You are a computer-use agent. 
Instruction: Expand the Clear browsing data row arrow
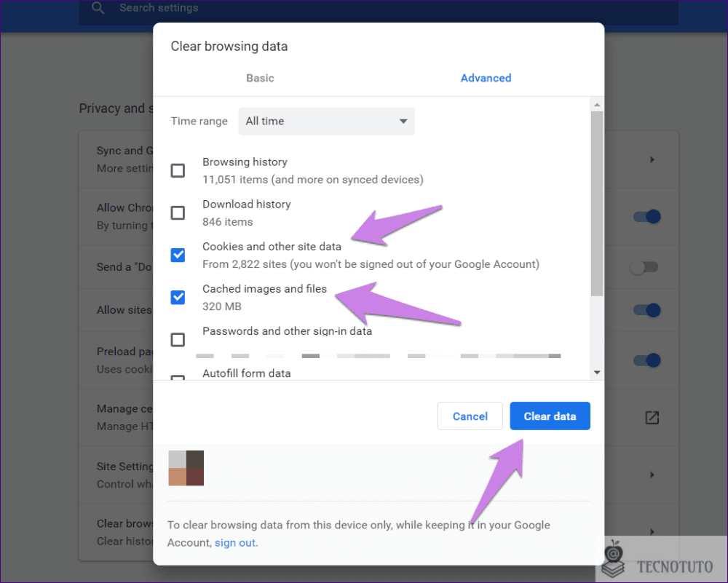652,531
